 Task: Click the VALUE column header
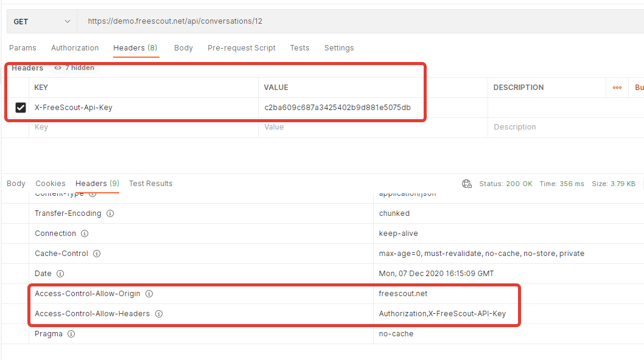(x=276, y=88)
